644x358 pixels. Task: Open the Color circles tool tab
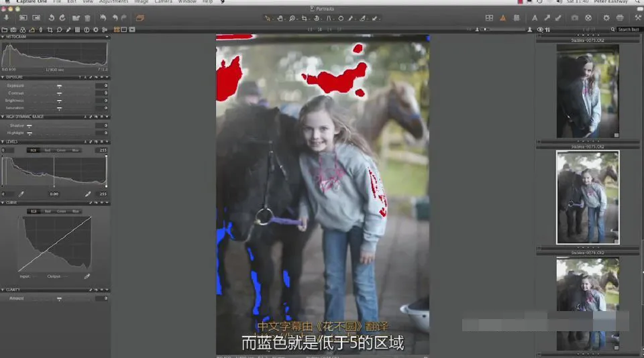point(23,29)
